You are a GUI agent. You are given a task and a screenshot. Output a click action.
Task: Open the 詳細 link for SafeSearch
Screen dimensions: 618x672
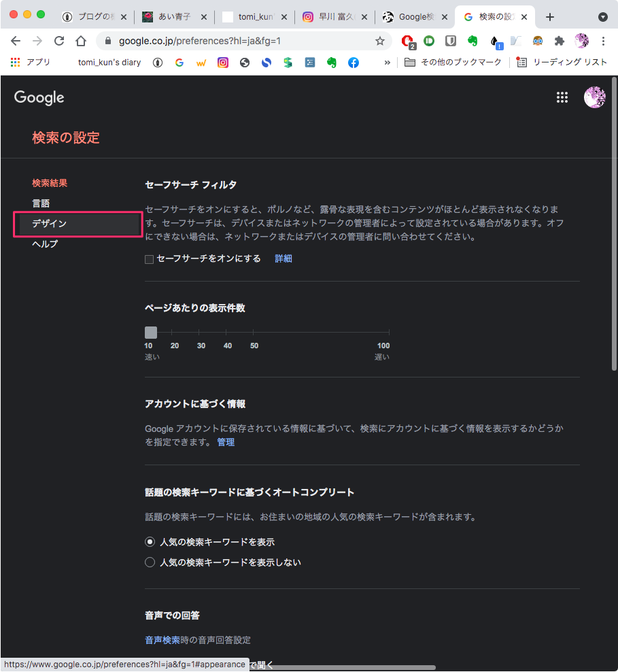pyautogui.click(x=283, y=258)
